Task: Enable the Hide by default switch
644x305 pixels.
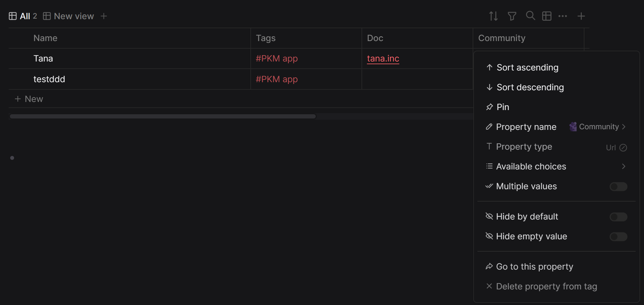Action: pyautogui.click(x=618, y=217)
